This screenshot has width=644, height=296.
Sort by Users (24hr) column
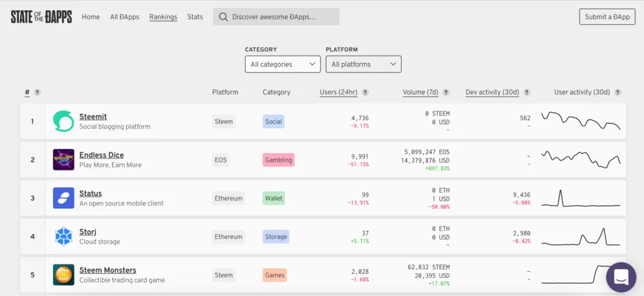338,93
